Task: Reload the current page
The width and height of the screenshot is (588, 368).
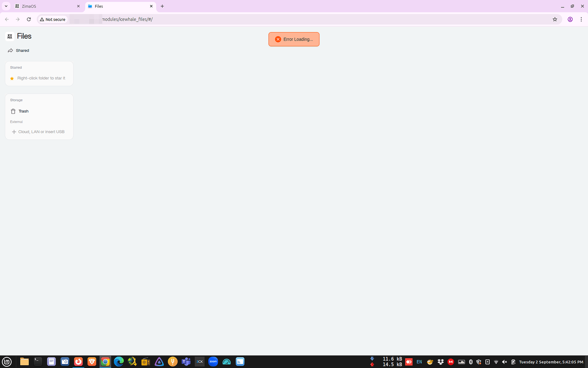Action: (x=29, y=19)
